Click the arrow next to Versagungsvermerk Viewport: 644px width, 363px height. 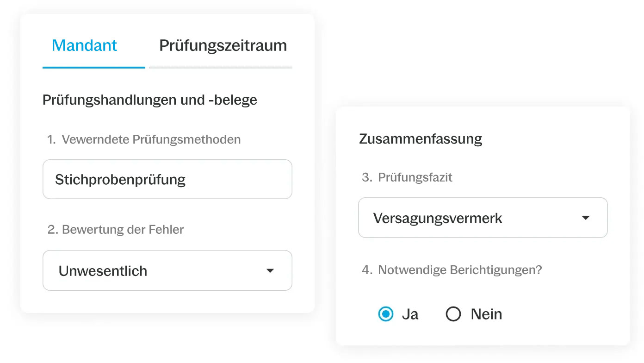[x=586, y=218]
